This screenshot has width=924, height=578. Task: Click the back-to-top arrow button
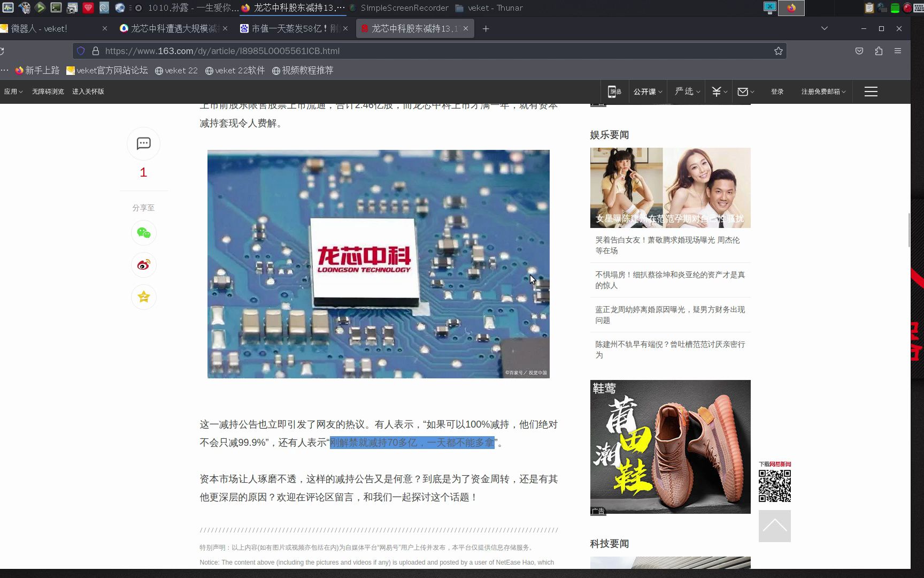click(x=774, y=526)
